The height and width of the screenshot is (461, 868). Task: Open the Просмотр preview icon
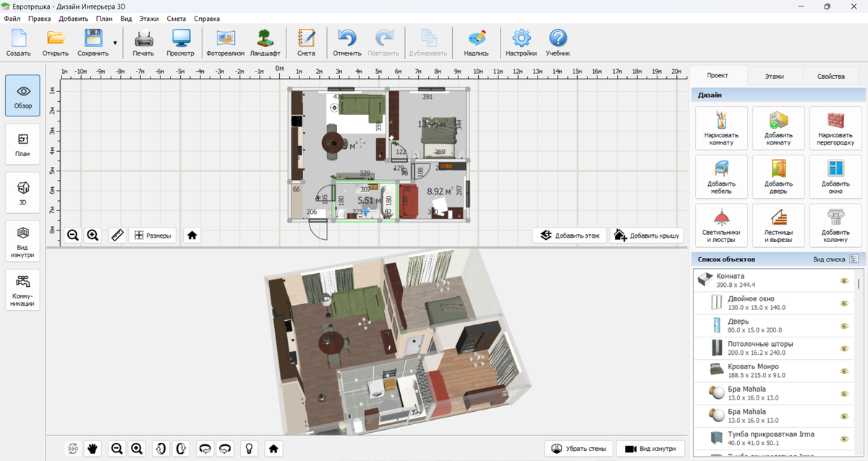pos(180,43)
